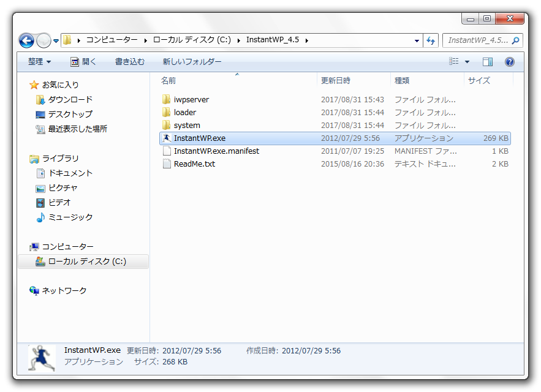The image size is (541, 392).
Task: Click 開く in the toolbar
Action: pyautogui.click(x=83, y=62)
